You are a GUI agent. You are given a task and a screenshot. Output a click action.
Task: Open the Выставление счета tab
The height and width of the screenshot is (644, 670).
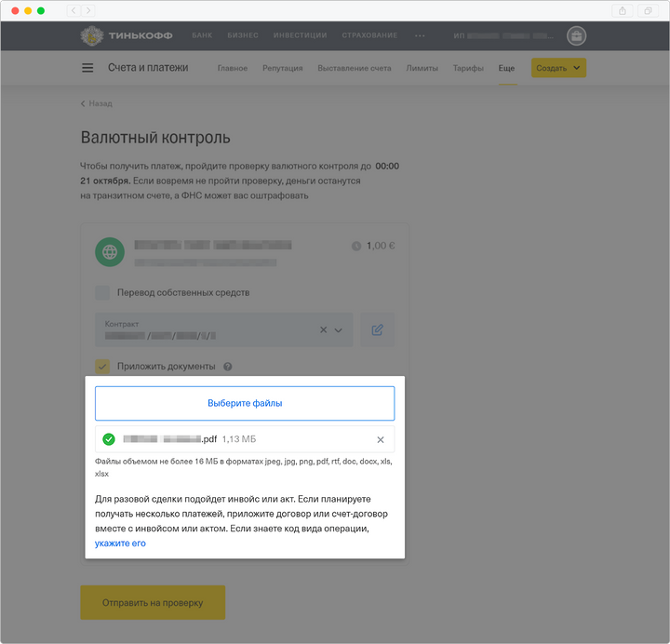pyautogui.click(x=354, y=68)
